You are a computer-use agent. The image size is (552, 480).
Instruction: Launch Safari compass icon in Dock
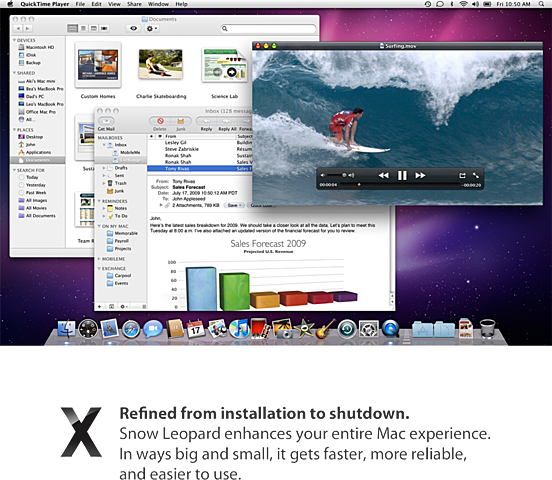[x=131, y=330]
